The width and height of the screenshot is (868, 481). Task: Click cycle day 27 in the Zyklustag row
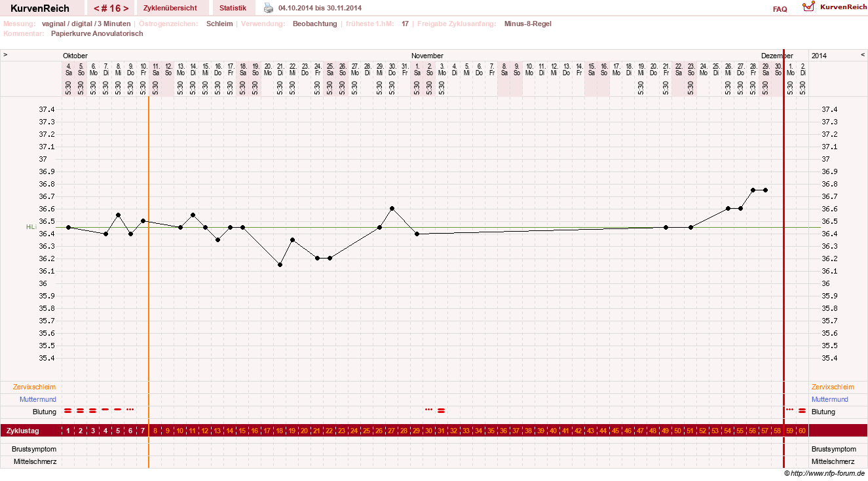(392, 430)
